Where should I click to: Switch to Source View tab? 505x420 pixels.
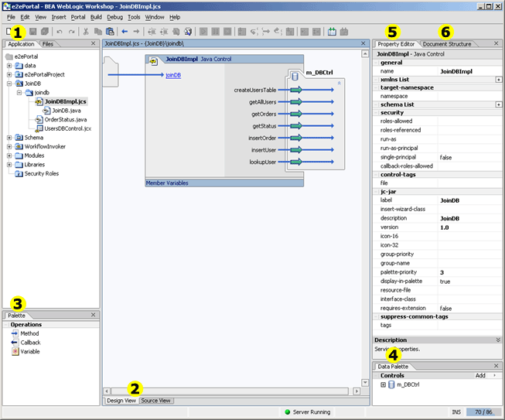[x=156, y=401]
